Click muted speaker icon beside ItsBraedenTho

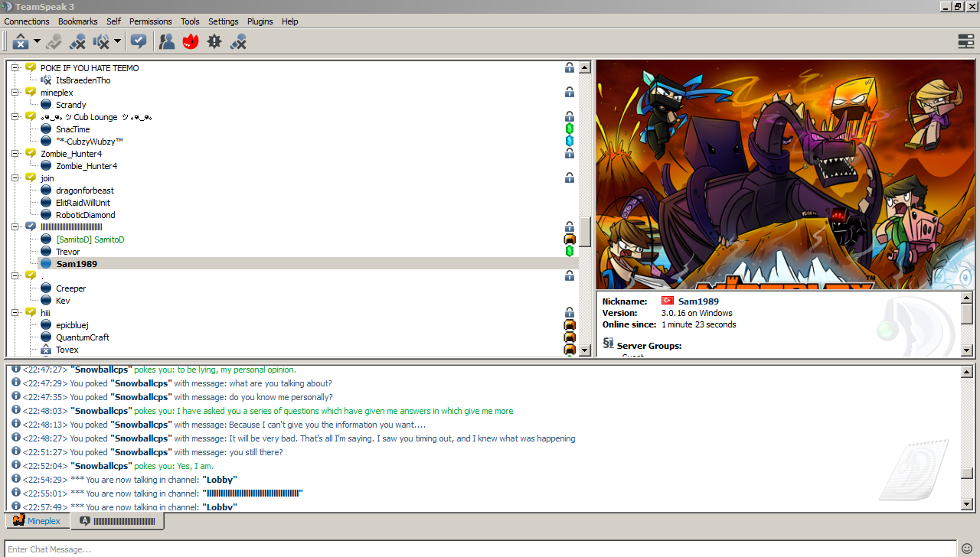click(46, 80)
